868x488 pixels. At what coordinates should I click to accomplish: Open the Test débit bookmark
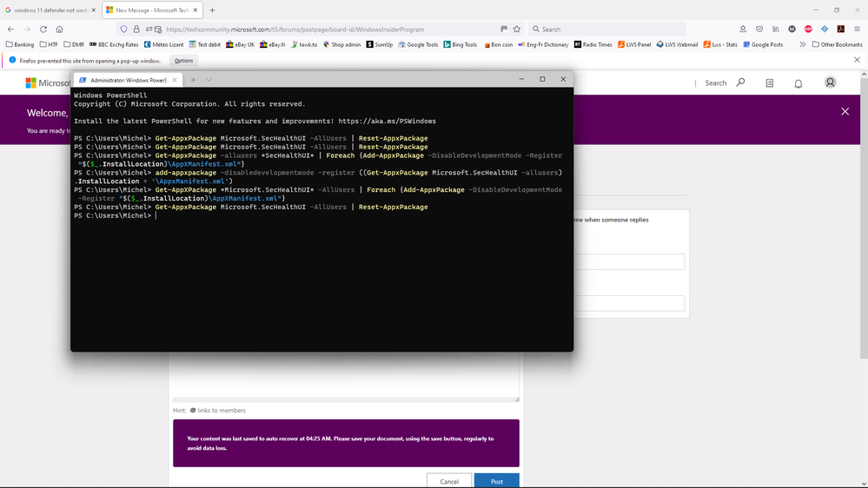point(204,44)
